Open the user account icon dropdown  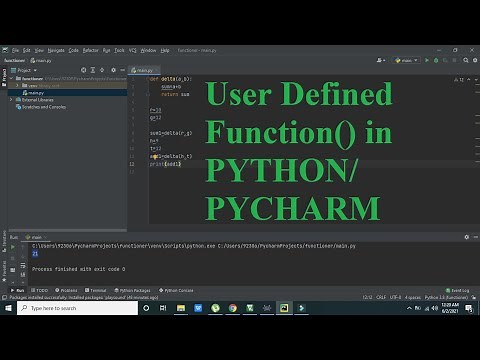[x=381, y=60]
